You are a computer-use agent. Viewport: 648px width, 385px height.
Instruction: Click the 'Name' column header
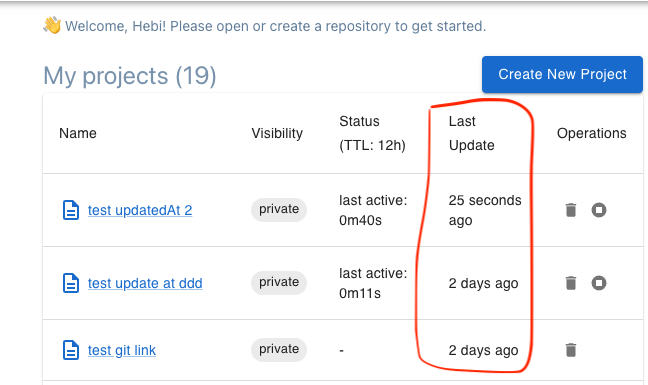click(78, 133)
